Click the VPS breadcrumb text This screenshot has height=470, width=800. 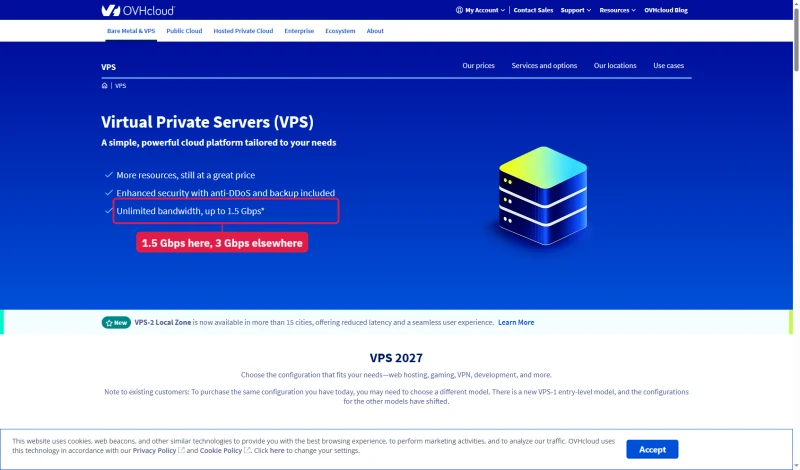point(120,86)
